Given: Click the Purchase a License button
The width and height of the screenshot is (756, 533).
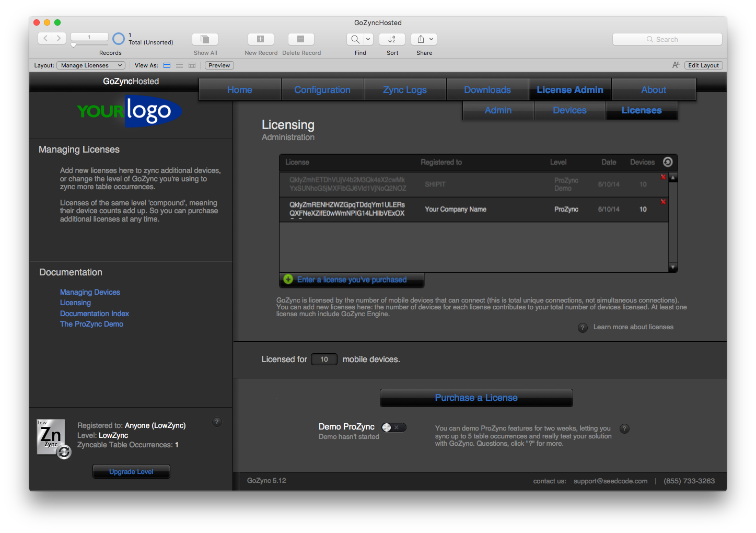Looking at the screenshot, I should (x=476, y=398).
